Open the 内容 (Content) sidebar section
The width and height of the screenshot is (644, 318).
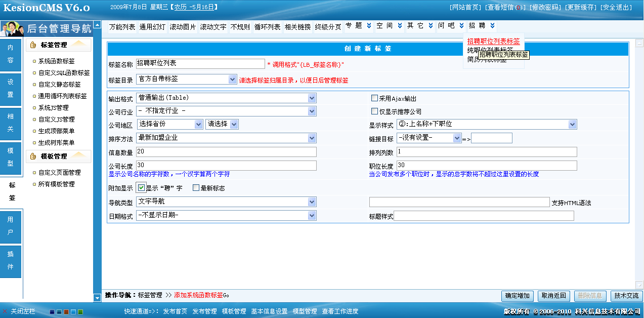coord(11,54)
